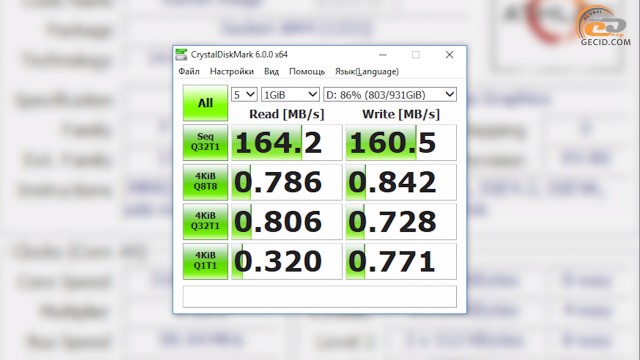The image size is (640, 360).
Task: Click the 4KiB Q32T1 write value 0.728
Action: coord(401,222)
